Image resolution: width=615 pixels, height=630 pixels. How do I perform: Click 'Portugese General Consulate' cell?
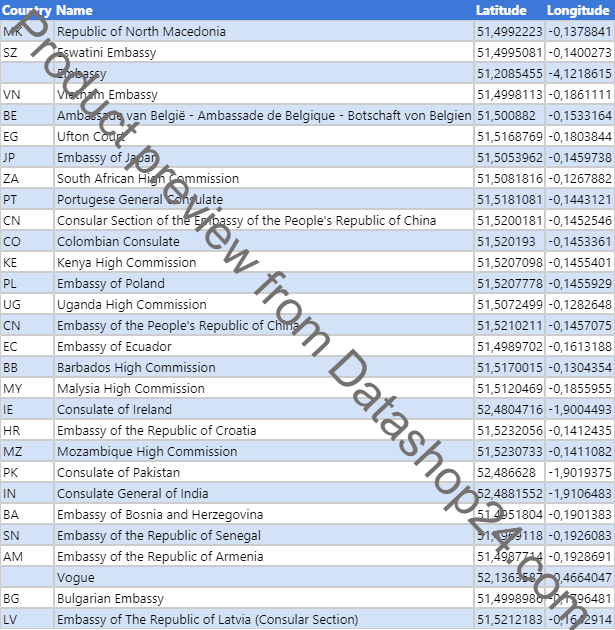(x=264, y=199)
